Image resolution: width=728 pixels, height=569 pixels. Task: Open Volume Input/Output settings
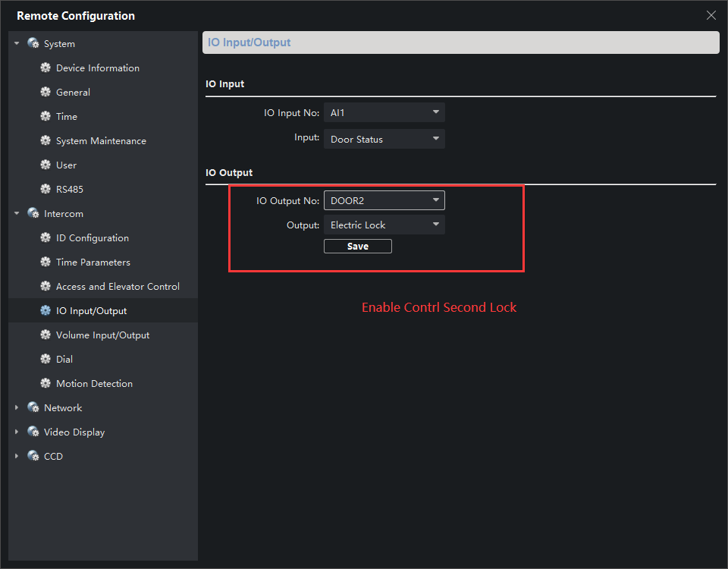[102, 335]
